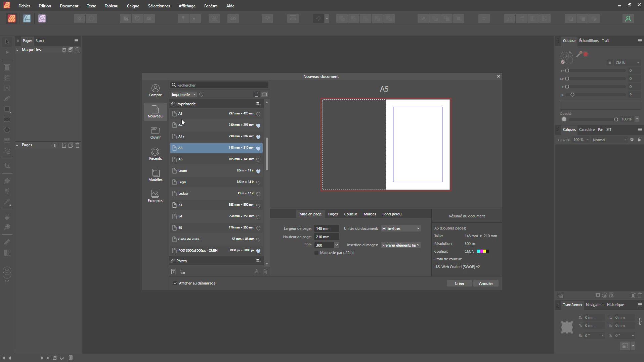Delete preset with the trash icon

pyautogui.click(x=265, y=272)
